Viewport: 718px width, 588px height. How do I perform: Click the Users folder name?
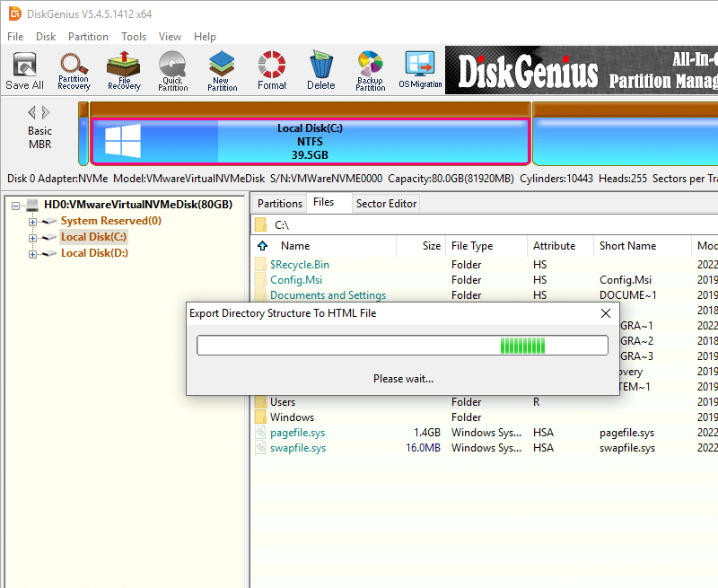point(283,402)
